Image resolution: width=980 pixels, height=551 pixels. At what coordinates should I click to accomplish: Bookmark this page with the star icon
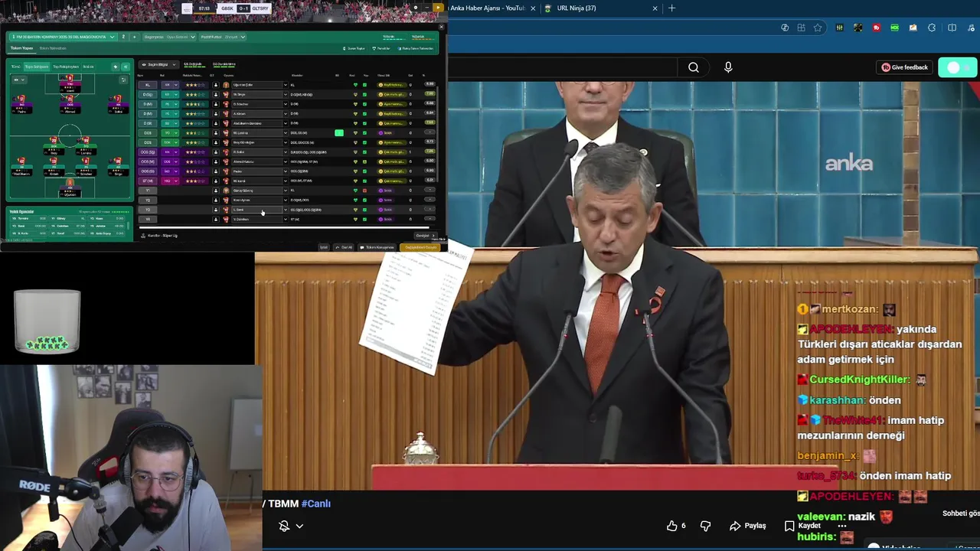pyautogui.click(x=818, y=28)
